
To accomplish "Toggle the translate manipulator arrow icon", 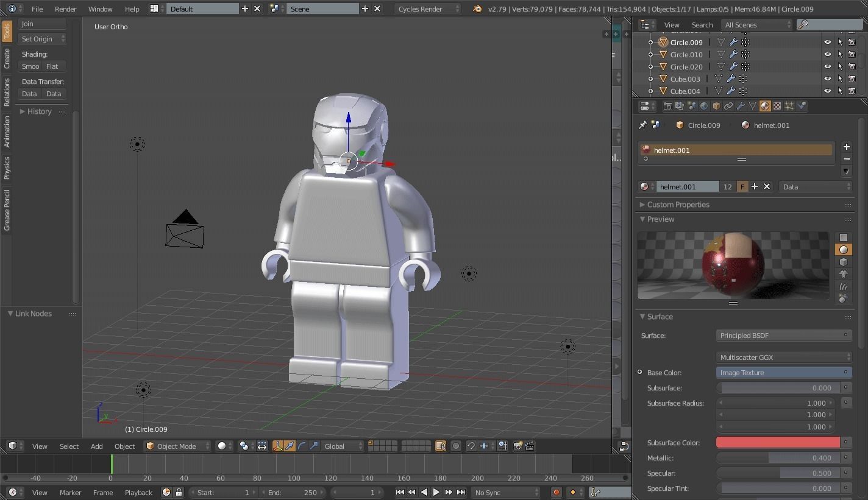I will (290, 446).
